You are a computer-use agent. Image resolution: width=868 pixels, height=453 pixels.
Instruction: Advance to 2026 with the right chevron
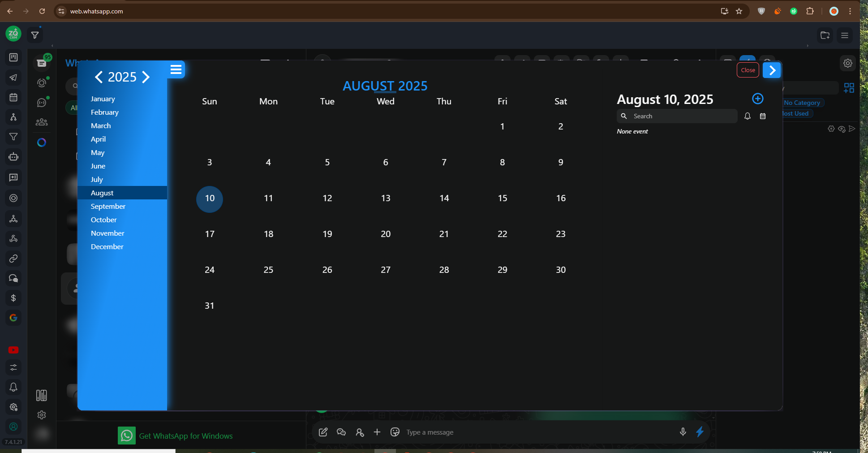(146, 77)
